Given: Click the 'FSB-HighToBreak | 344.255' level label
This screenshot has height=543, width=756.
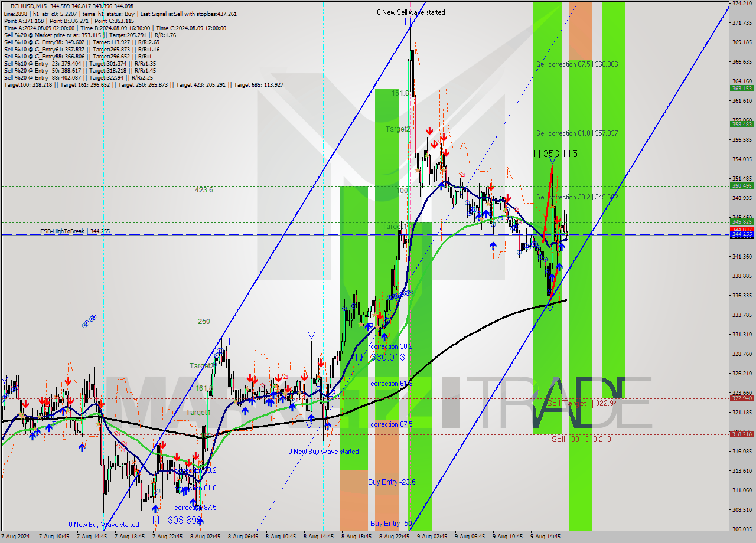Looking at the screenshot, I should click(x=75, y=231).
